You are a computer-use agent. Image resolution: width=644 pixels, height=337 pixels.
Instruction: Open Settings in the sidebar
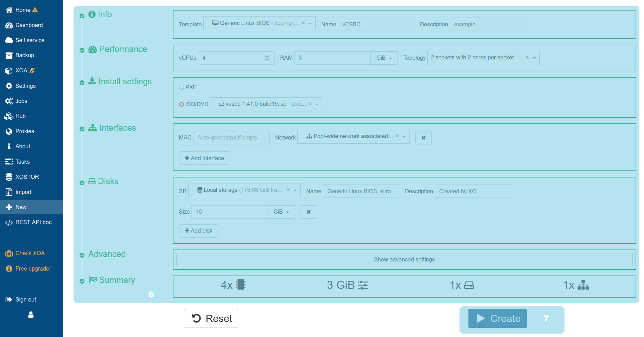click(32, 86)
